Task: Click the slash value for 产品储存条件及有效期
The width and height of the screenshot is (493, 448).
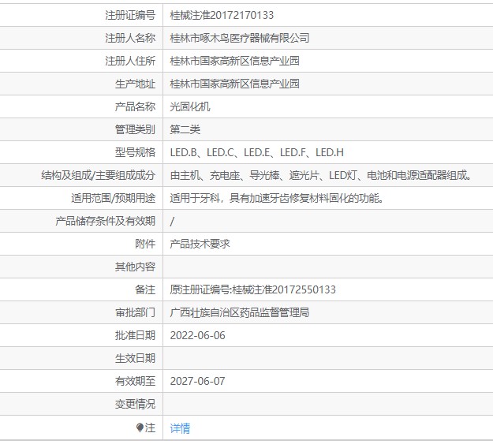Action: pyautogui.click(x=172, y=222)
